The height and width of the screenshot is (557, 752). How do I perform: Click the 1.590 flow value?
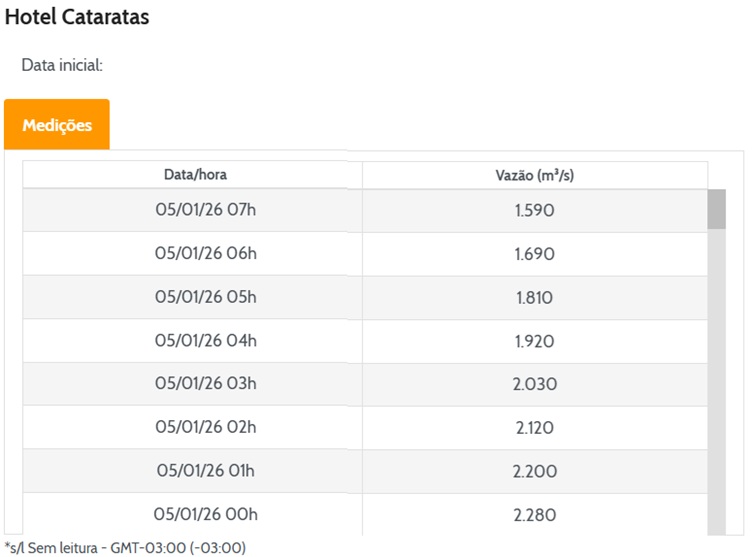tap(534, 211)
